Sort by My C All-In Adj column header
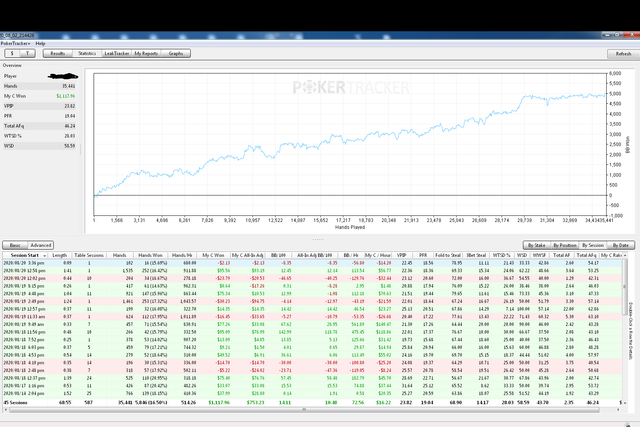 click(247, 255)
